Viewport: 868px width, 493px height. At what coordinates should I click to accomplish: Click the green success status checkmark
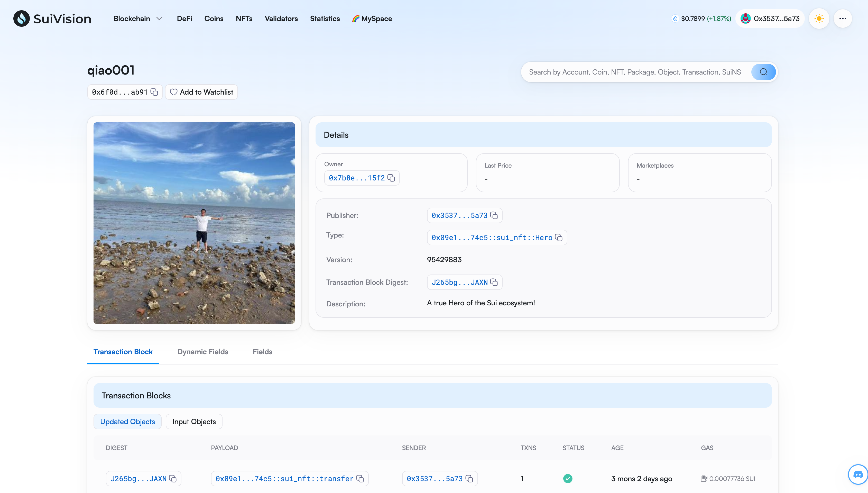568,478
